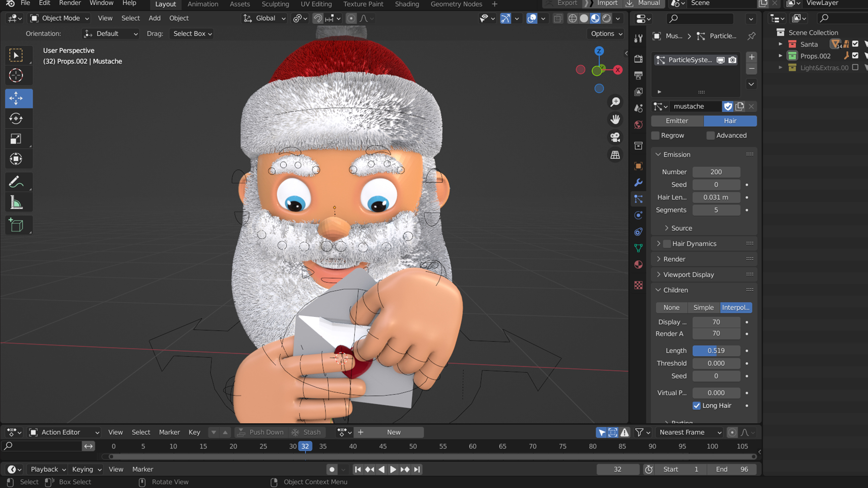This screenshot has height=488, width=868.
Task: Toggle Santa collection exclude checkbox
Action: 855,44
